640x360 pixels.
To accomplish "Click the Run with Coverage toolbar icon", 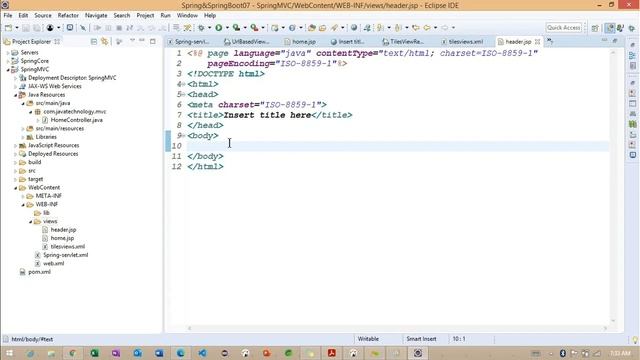I will coord(236,28).
